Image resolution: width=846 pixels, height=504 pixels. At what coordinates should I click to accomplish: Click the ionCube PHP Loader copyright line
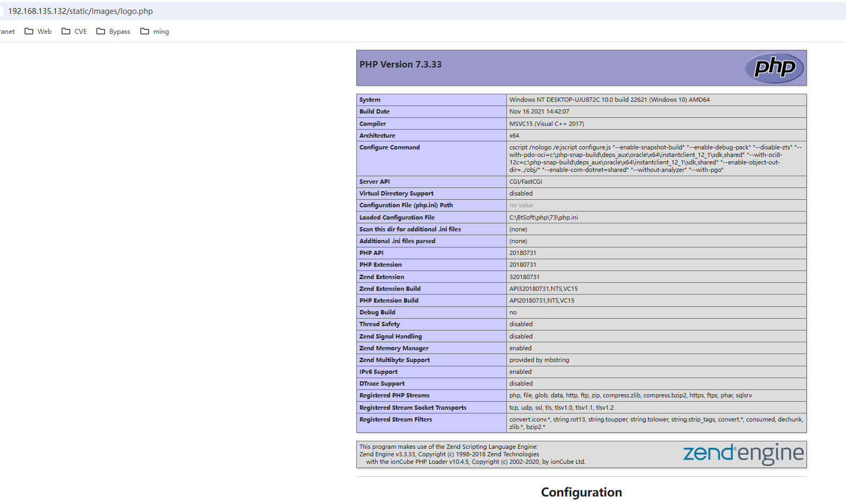pyautogui.click(x=475, y=462)
